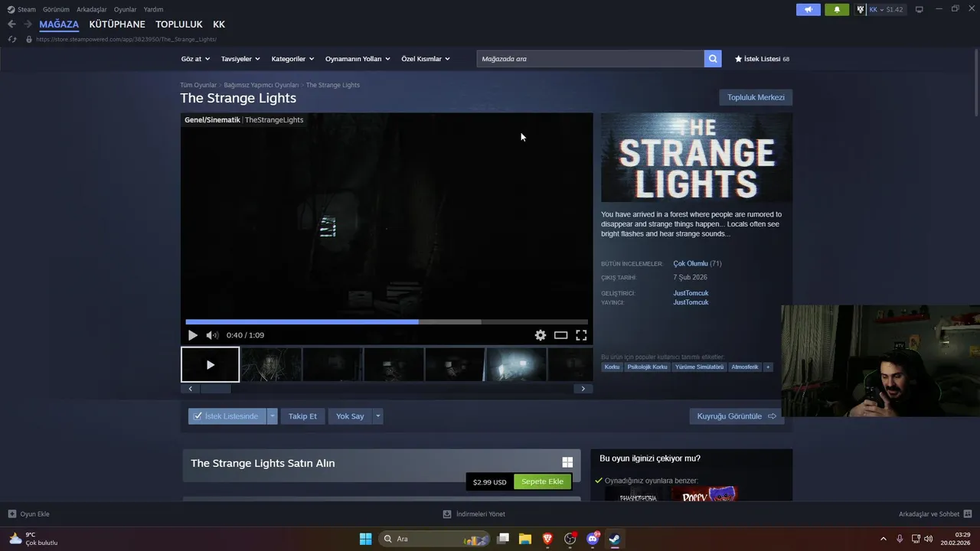Screen dimensions: 980x551
Task: Open the Tavsiyeler dropdown
Action: tap(240, 59)
